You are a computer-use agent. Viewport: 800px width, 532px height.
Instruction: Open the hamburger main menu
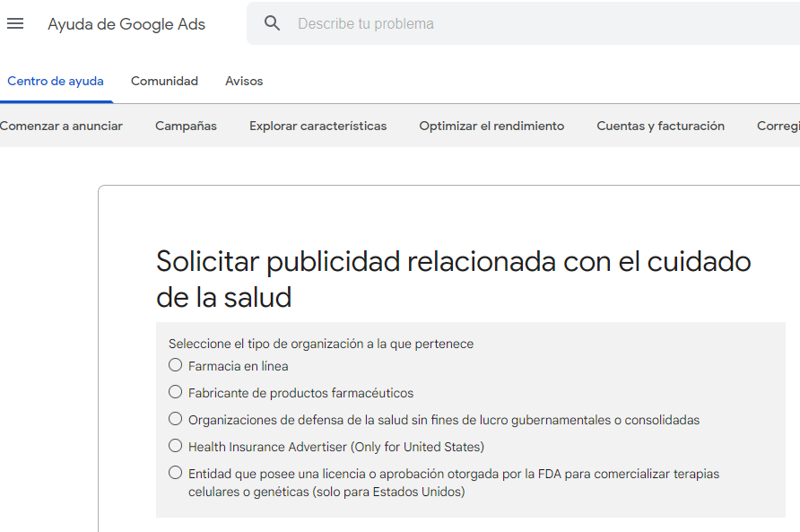click(x=15, y=24)
